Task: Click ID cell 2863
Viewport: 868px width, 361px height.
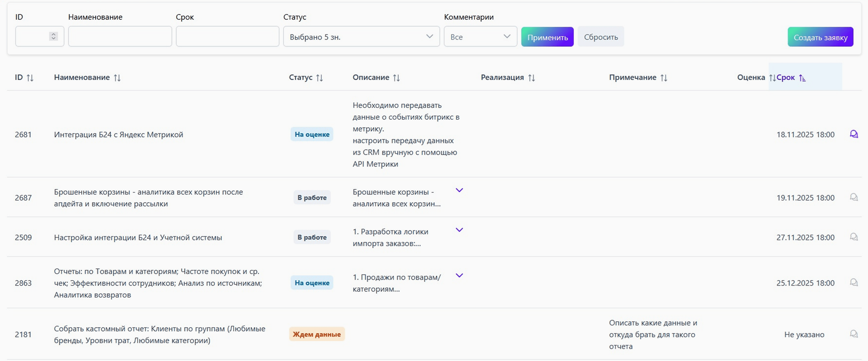Action: coord(23,283)
